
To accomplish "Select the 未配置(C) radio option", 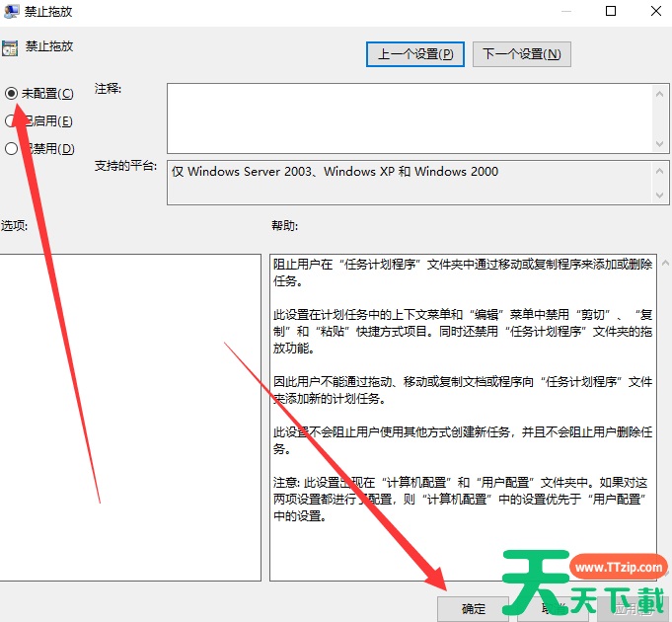I will (12, 94).
